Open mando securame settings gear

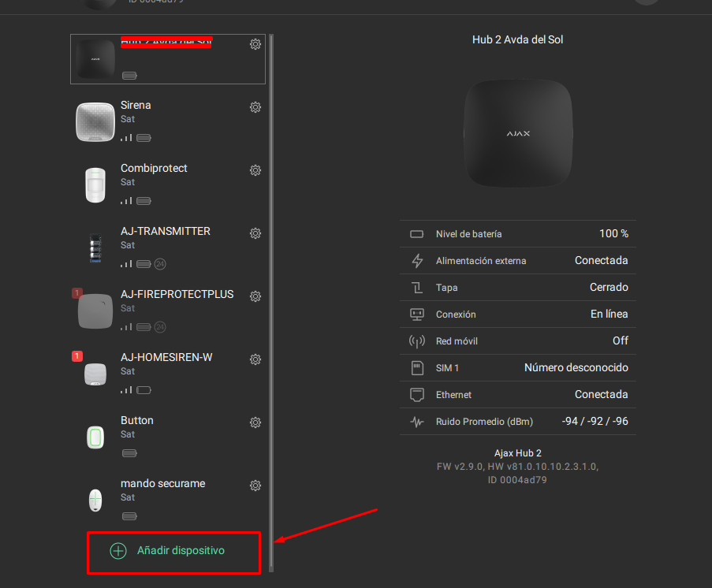click(255, 486)
